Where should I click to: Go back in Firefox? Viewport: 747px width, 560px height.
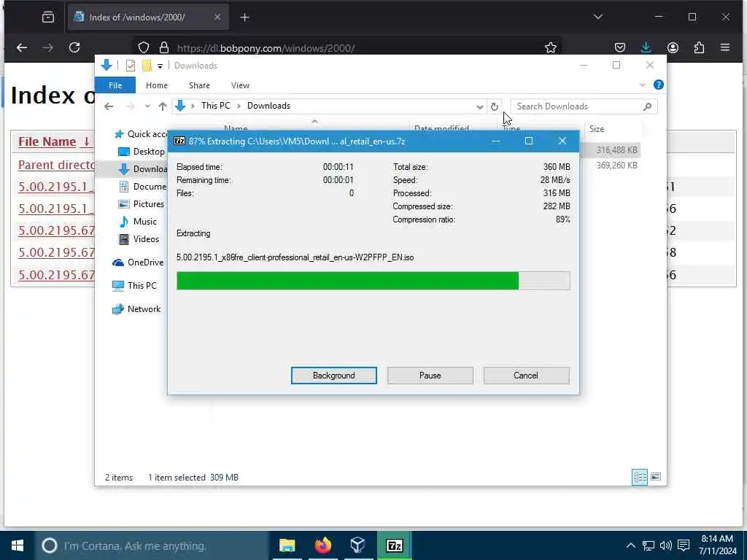pyautogui.click(x=22, y=47)
